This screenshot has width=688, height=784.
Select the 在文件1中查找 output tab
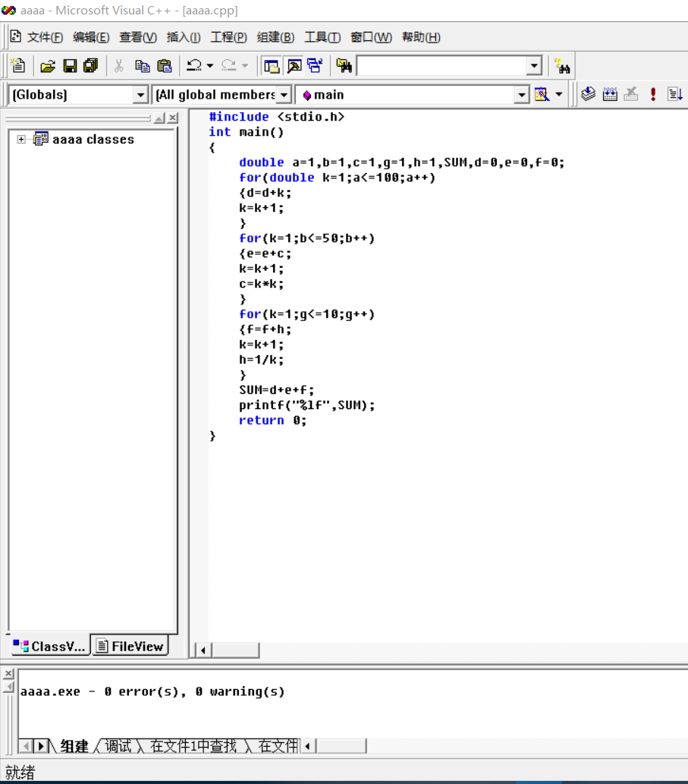click(x=193, y=747)
